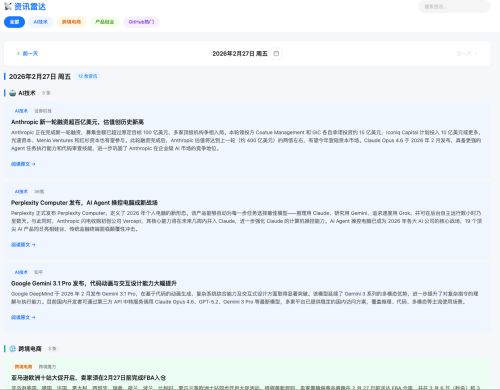Viewport: 500px width, 390px height.
Task: Select the 产品创业 filter tab
Action: coord(105,22)
